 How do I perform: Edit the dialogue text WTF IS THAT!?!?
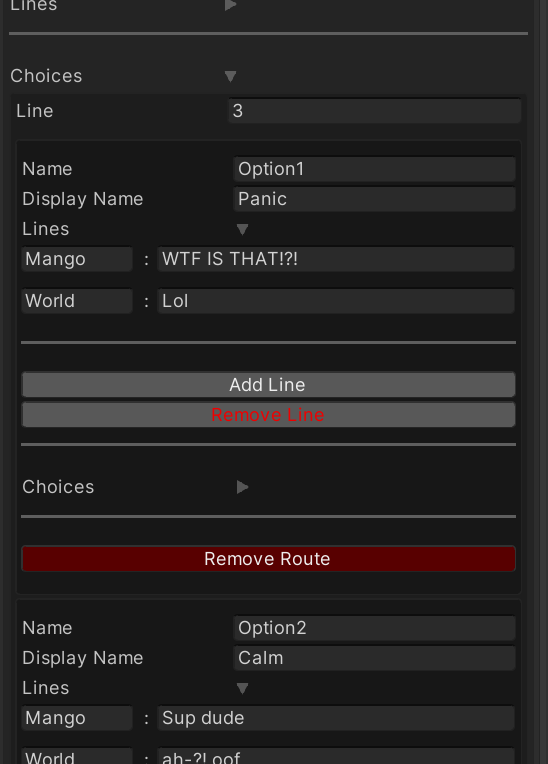tap(336, 259)
